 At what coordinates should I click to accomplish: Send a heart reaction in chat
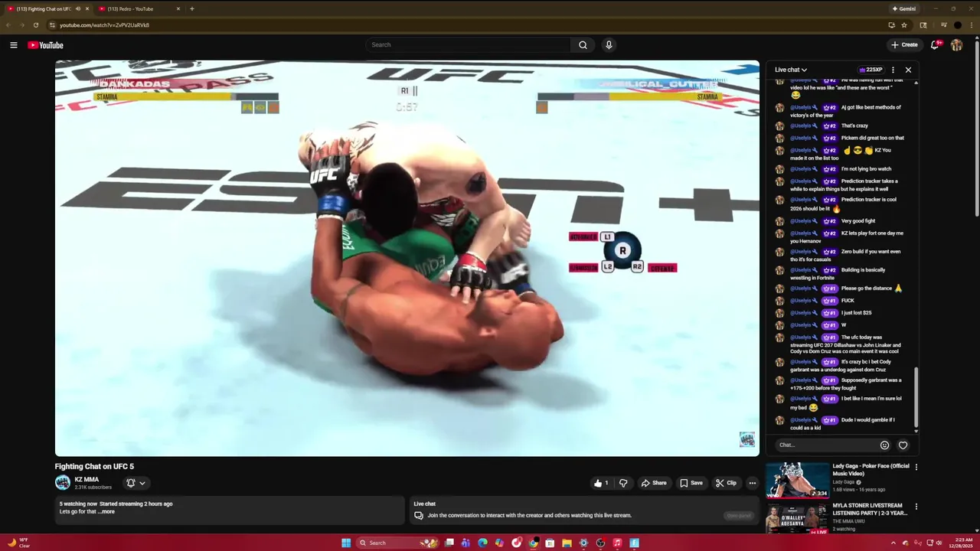click(903, 445)
